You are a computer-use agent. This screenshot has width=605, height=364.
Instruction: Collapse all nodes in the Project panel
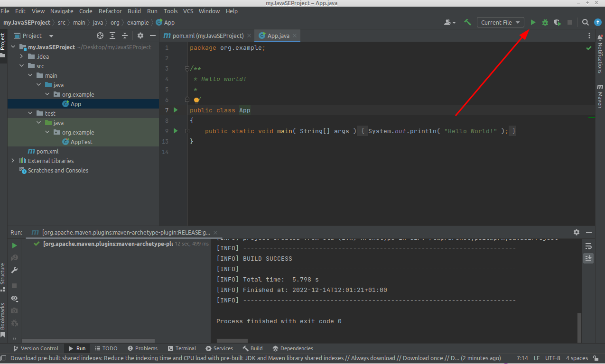click(125, 36)
